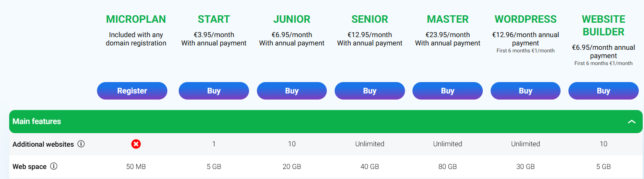Click the Additional websites row label

pos(43,144)
